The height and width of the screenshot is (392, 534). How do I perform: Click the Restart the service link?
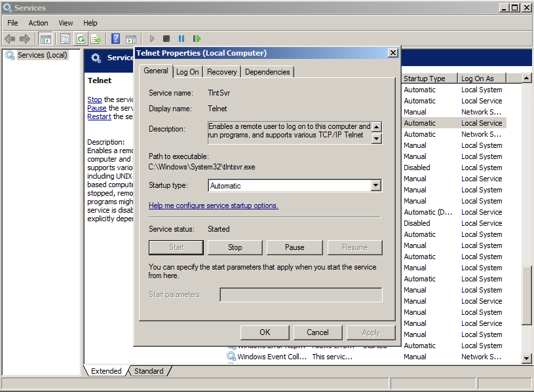pyautogui.click(x=99, y=116)
